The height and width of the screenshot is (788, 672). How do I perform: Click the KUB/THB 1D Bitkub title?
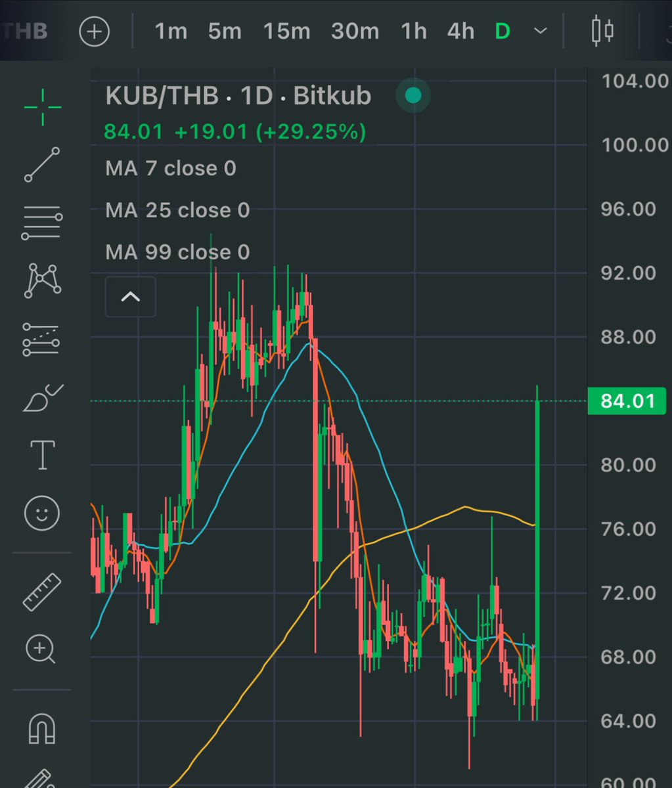pos(238,97)
